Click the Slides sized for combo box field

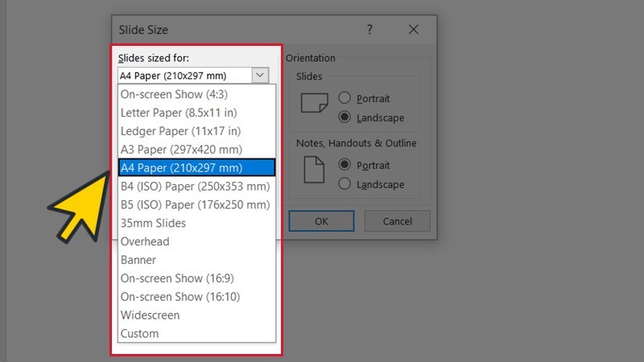(x=193, y=76)
